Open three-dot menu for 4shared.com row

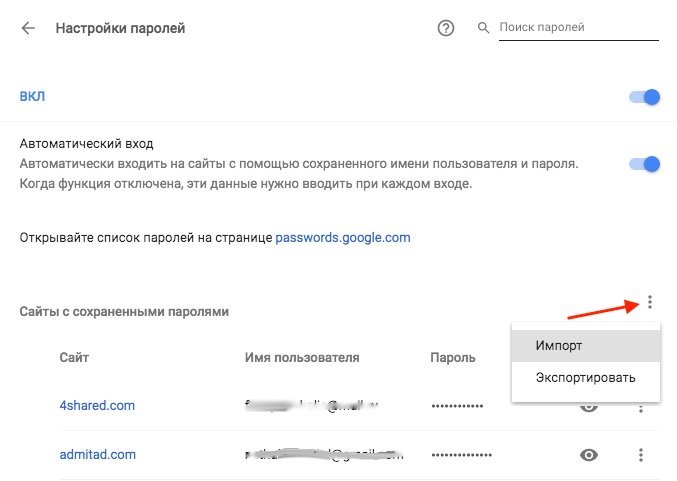pyautogui.click(x=641, y=408)
